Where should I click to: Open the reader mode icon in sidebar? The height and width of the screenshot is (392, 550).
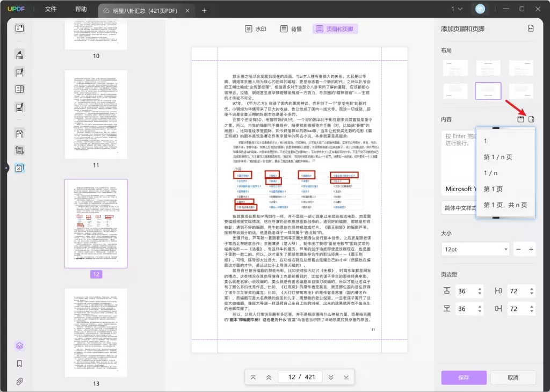pos(19,28)
